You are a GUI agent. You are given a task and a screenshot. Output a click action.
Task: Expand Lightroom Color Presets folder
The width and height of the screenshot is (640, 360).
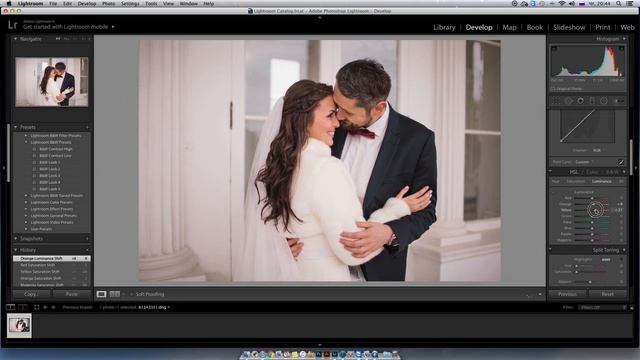(x=26, y=202)
